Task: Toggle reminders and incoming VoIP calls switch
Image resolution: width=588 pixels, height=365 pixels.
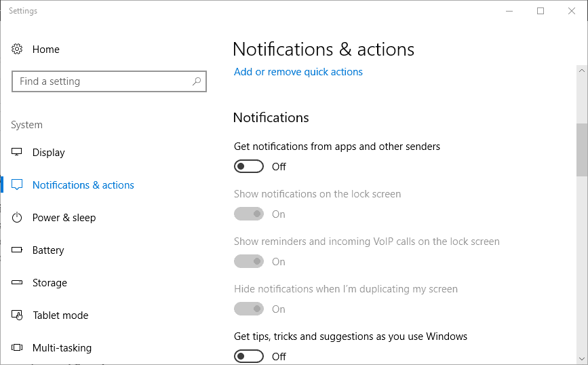Action: pos(249,261)
